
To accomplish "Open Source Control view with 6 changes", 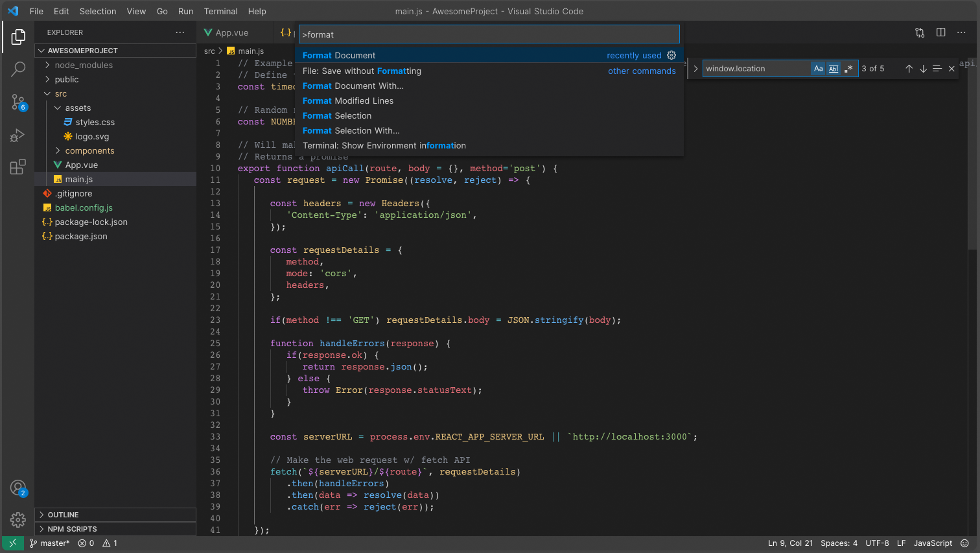I will (18, 102).
